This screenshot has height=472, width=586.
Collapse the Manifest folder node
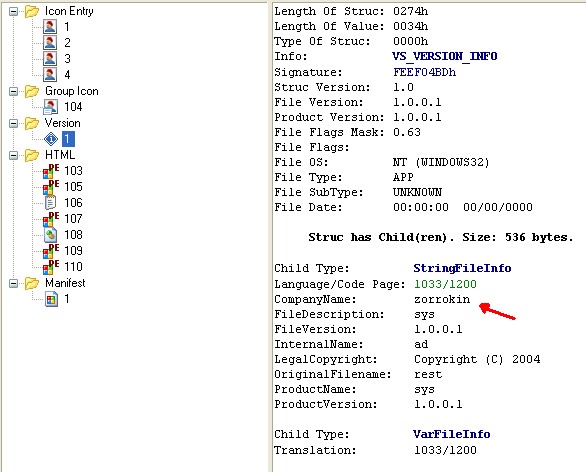click(13, 283)
